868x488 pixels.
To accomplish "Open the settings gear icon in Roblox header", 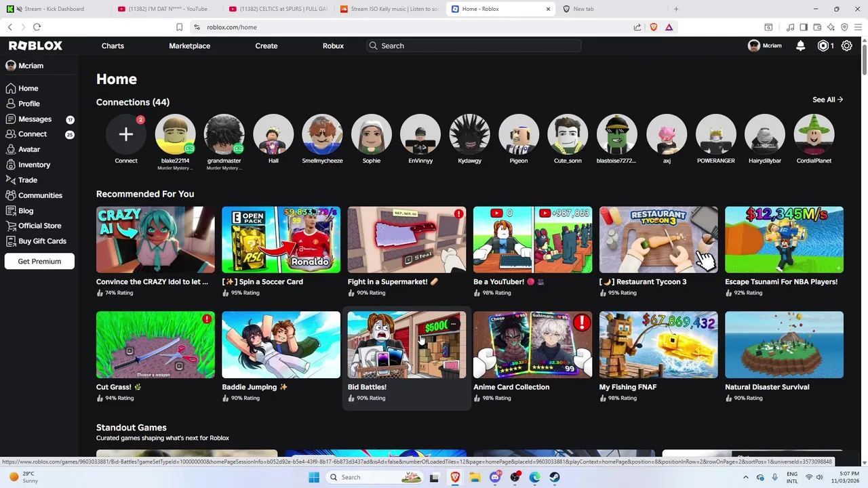I will click(846, 45).
